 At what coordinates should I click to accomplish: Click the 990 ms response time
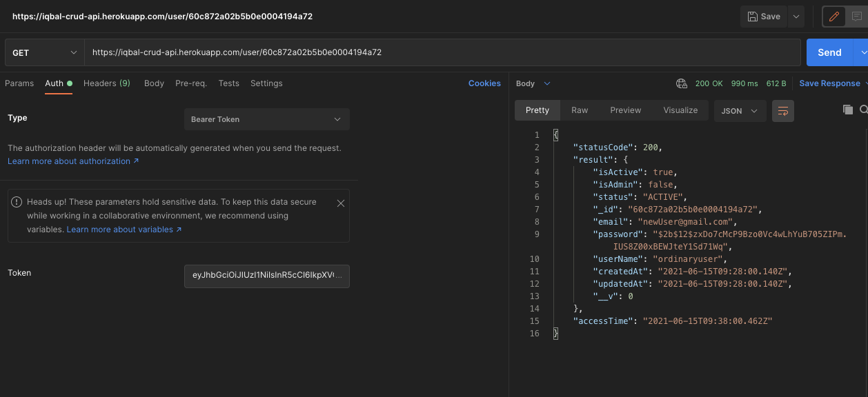pos(744,83)
